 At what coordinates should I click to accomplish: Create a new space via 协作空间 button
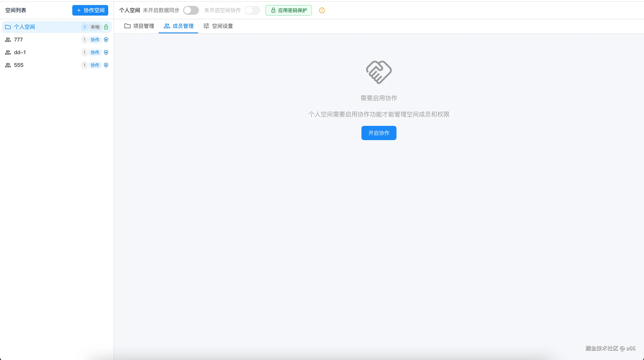[90, 10]
